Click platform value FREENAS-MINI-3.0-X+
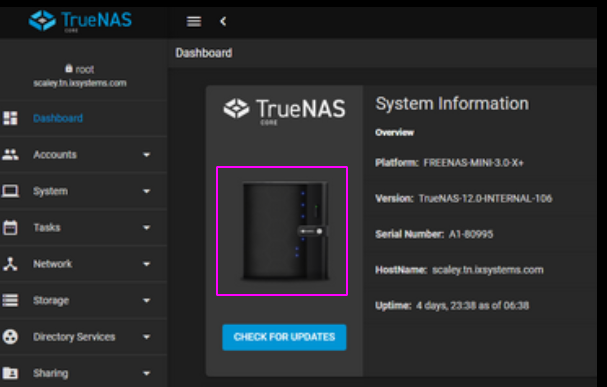 click(473, 163)
